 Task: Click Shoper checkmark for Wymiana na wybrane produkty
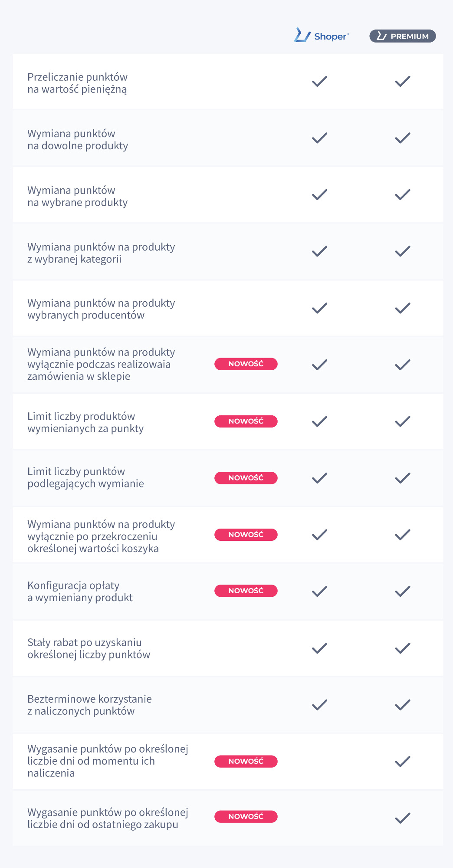pyautogui.click(x=319, y=195)
